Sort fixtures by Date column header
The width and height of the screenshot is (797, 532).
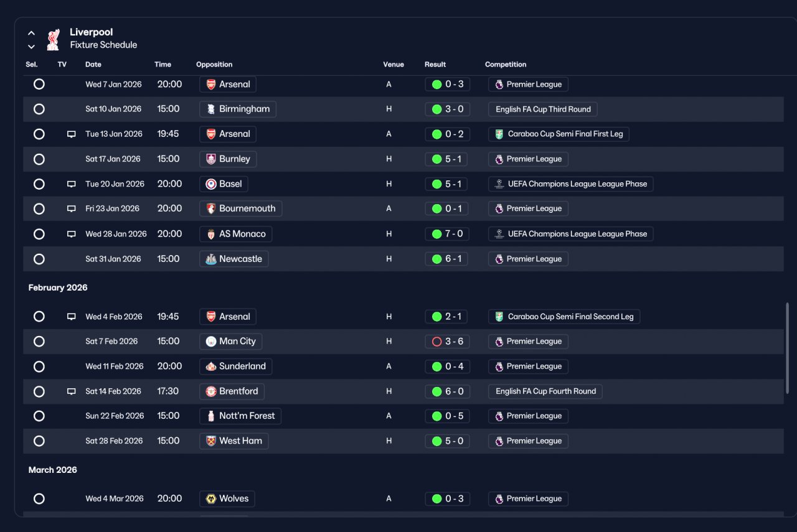coord(93,64)
